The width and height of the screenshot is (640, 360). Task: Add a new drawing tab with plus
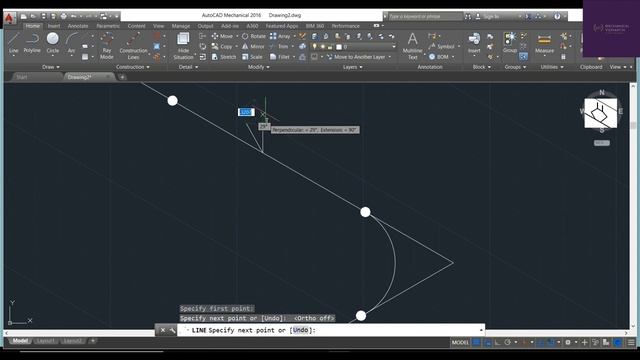(x=122, y=77)
